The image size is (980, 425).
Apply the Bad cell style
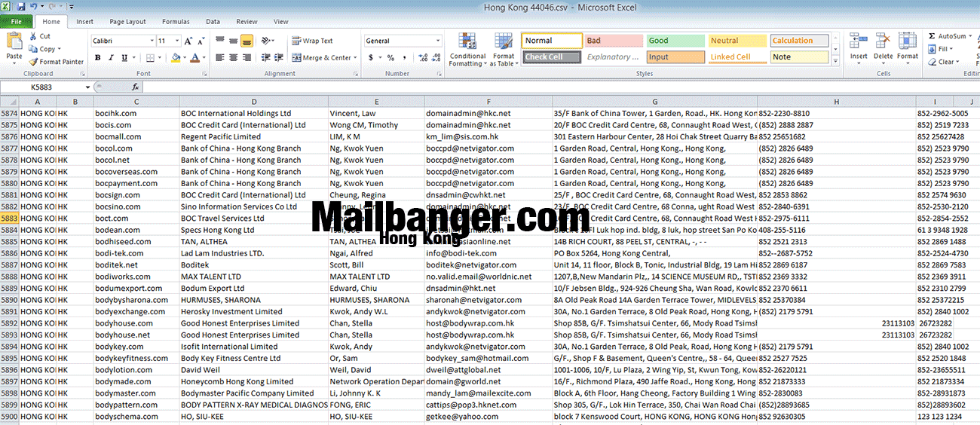tap(613, 41)
